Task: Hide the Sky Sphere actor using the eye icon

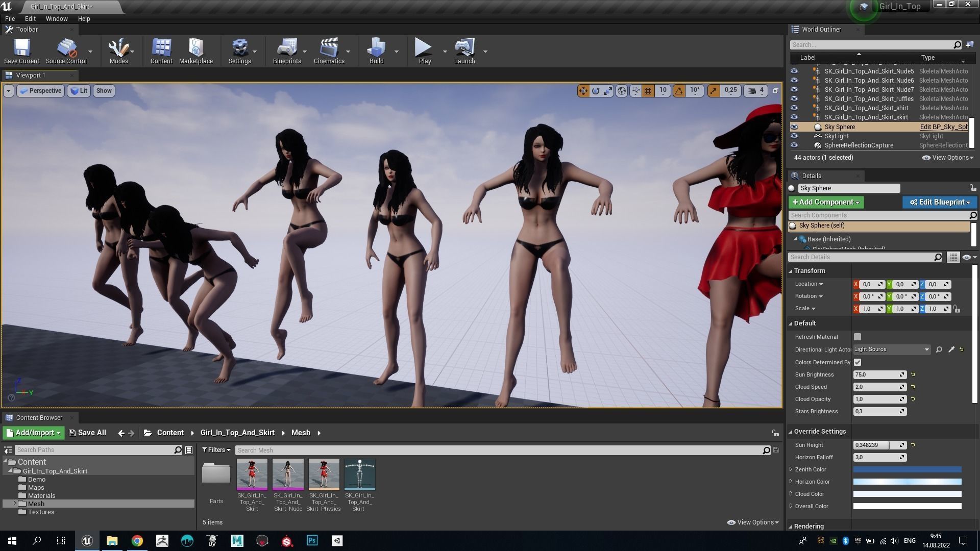Action: tap(794, 127)
